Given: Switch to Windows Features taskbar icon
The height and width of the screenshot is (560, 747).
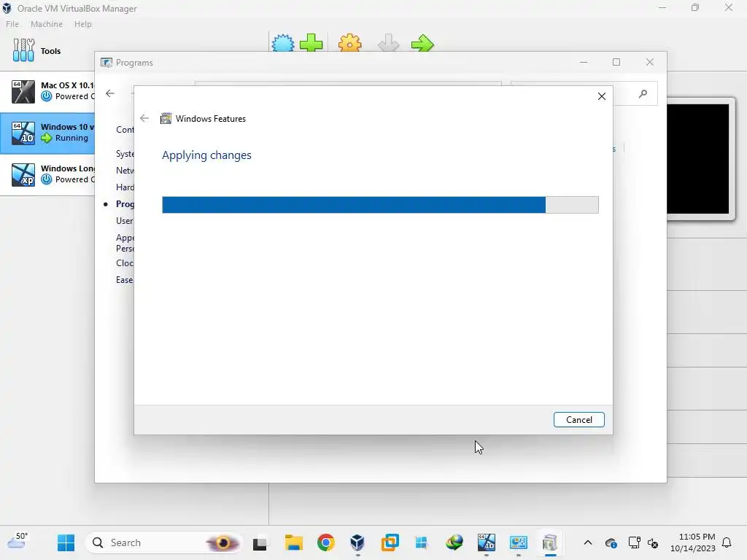Looking at the screenshot, I should (x=550, y=542).
